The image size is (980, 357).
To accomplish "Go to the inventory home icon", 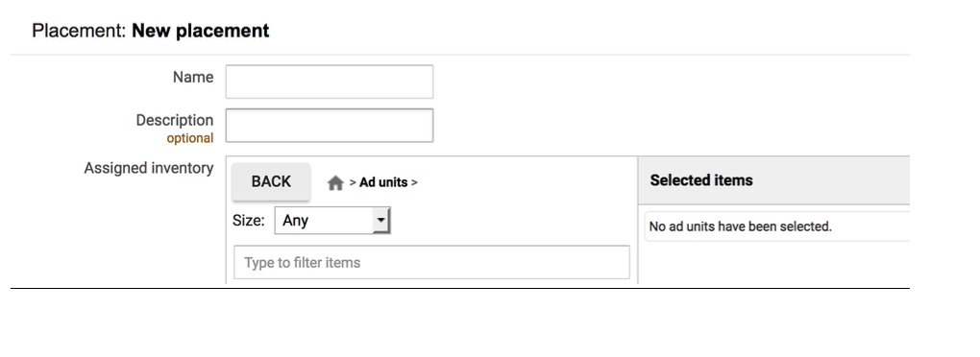I will (335, 183).
